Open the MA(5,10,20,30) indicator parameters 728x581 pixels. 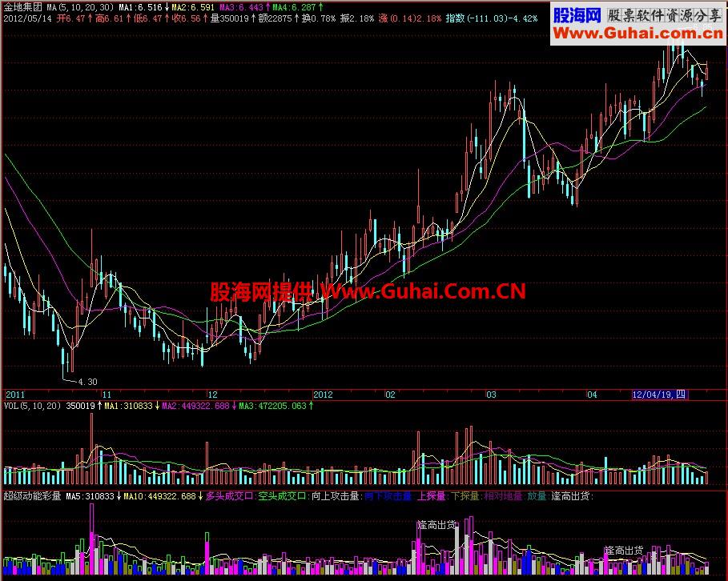click(80, 7)
